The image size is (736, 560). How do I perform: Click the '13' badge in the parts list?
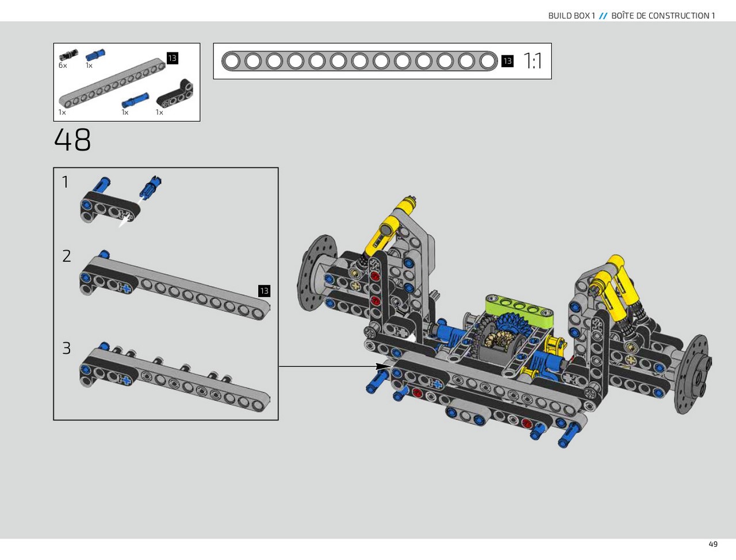(x=172, y=58)
